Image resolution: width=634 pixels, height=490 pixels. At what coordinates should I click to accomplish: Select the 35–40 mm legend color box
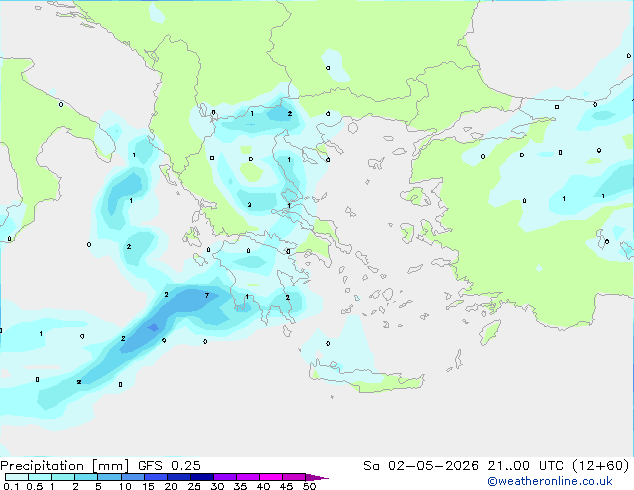click(x=247, y=477)
